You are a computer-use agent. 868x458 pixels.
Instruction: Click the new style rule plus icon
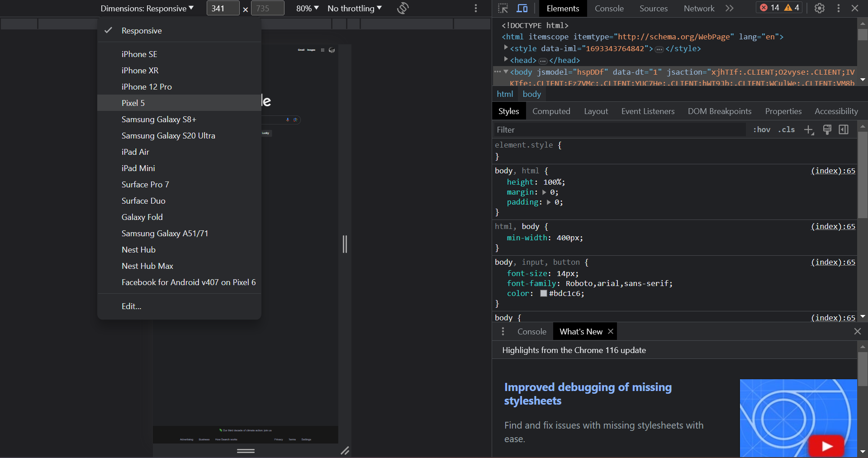pyautogui.click(x=809, y=130)
